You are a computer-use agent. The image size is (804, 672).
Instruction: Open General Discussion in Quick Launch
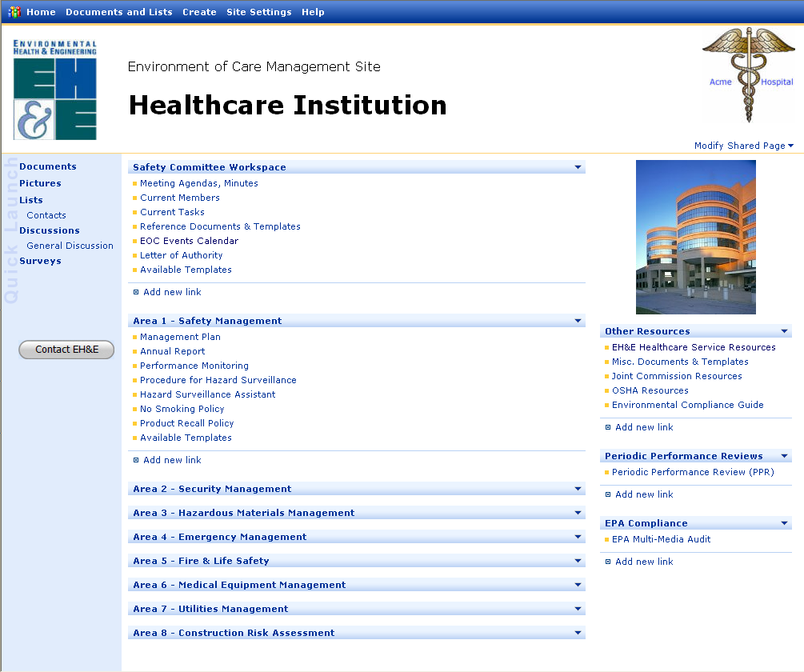pyautogui.click(x=70, y=246)
